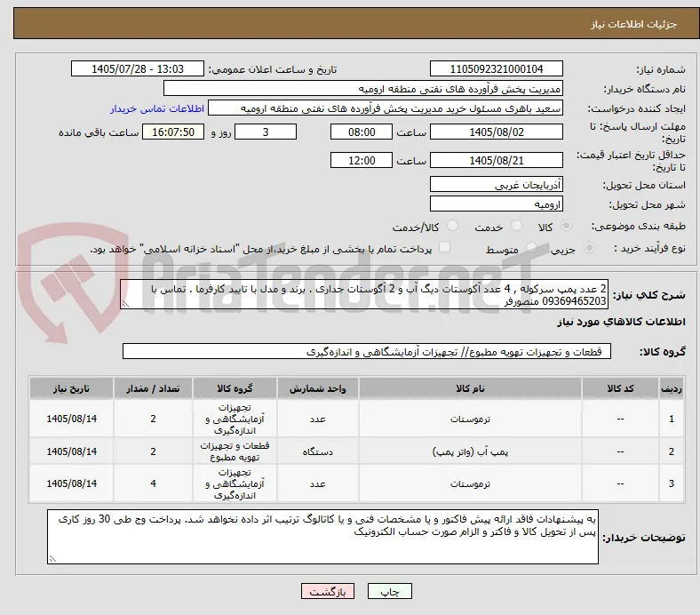Click the توضیحات خریدار notes textarea
This screenshot has height=615, width=700.
click(x=322, y=537)
